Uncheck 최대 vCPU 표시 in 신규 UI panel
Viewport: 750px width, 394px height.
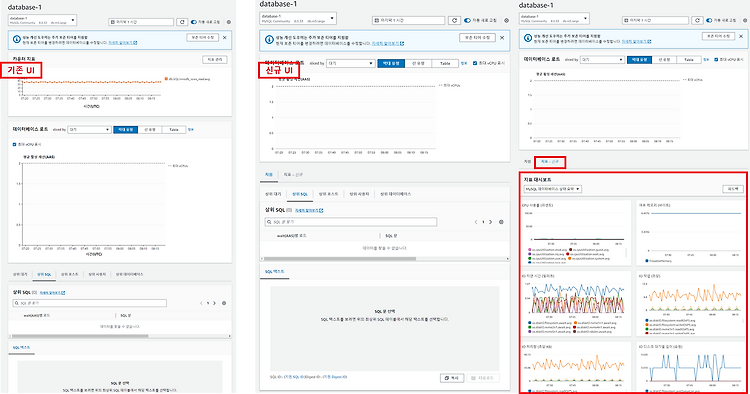click(475, 63)
